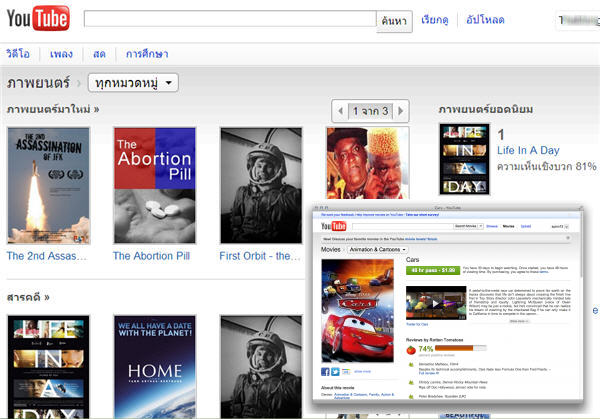Open Animation & Cartoons category dropdown

click(377, 249)
